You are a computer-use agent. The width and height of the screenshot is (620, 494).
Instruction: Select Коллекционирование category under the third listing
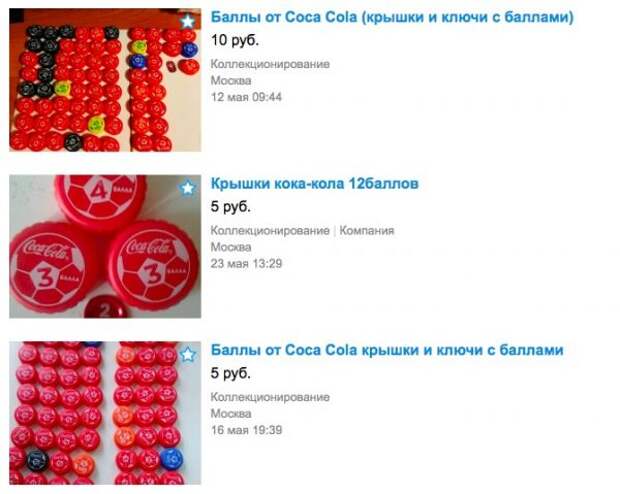pyautogui.click(x=270, y=397)
